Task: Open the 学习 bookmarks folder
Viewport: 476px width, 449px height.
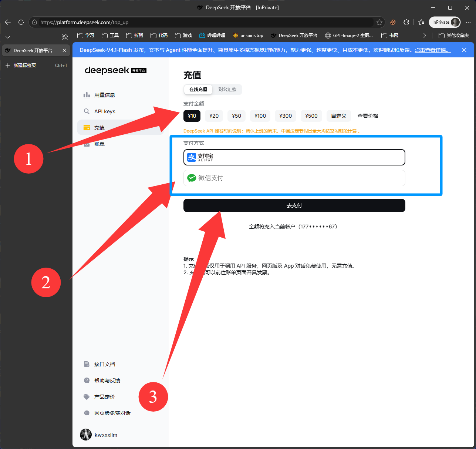Action: tap(86, 36)
